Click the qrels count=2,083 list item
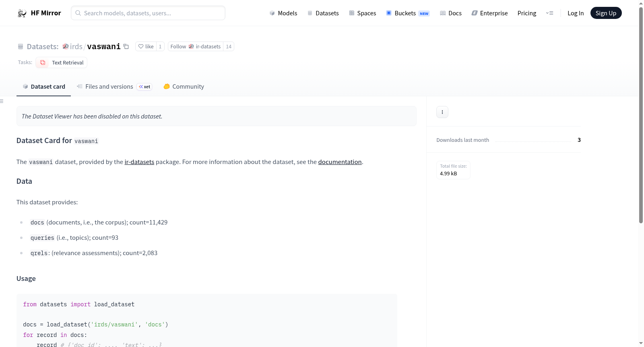This screenshot has width=644, height=347. (x=94, y=253)
